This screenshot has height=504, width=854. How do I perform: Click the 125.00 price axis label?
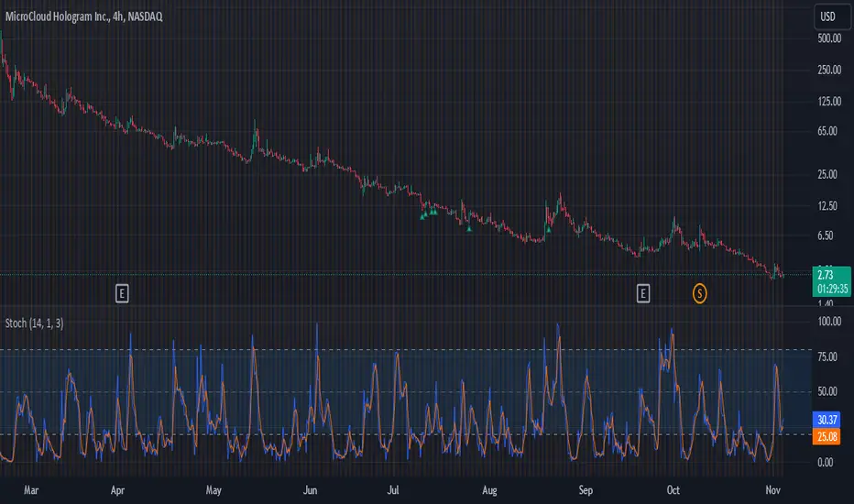[829, 102]
